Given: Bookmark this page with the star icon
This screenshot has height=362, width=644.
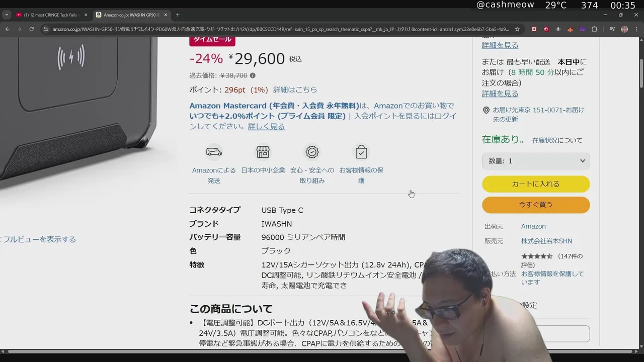Looking at the screenshot, I should [x=517, y=29].
